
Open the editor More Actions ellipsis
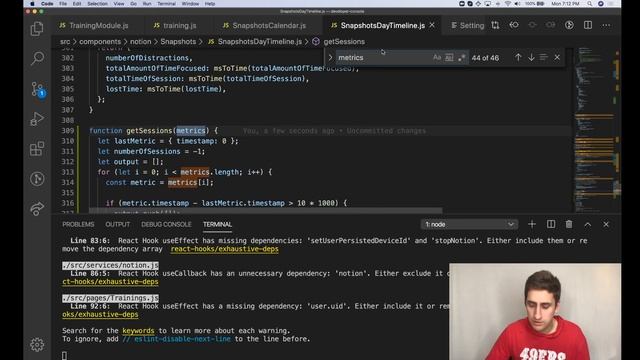coord(606,25)
